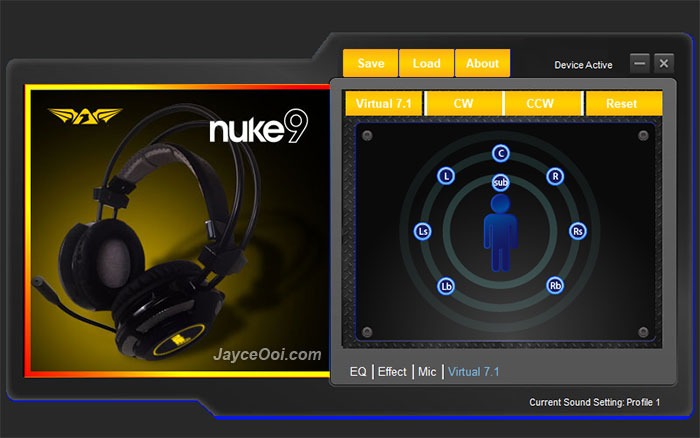Toggle the yellow Virtual 7.1 button

tap(383, 104)
